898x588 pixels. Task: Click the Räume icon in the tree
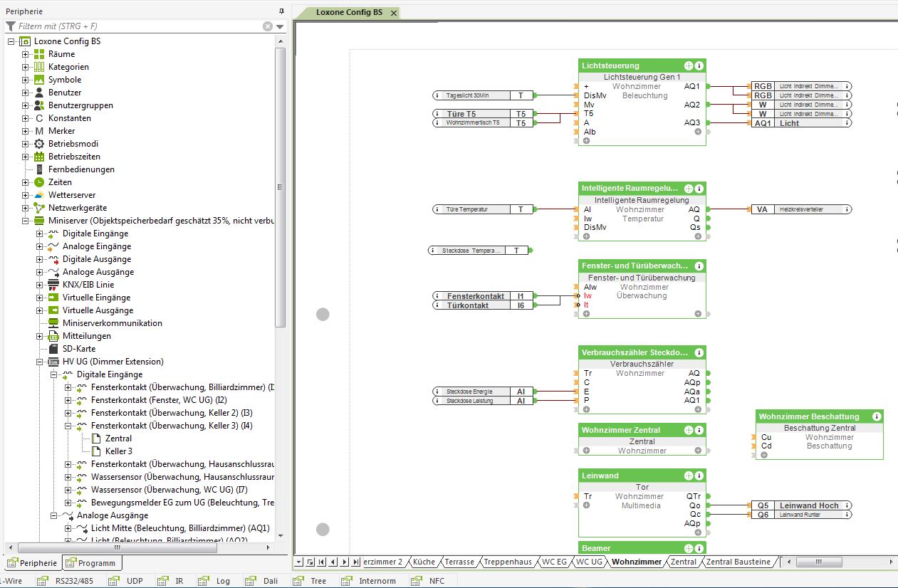(39, 54)
